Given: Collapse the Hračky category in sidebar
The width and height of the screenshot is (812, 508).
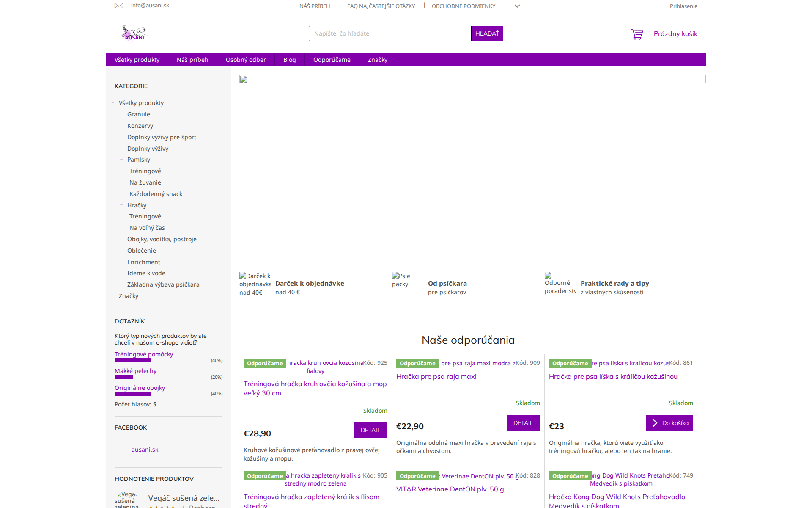Looking at the screenshot, I should click(121, 205).
